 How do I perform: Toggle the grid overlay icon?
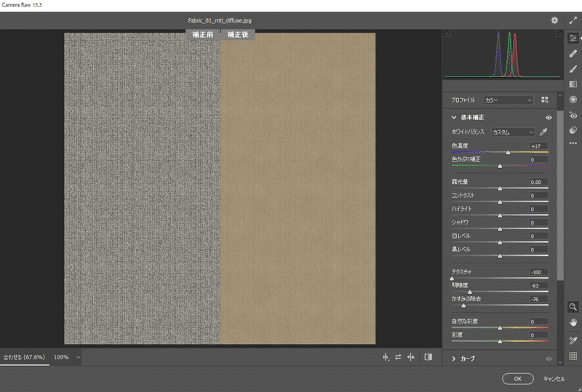pos(573,356)
